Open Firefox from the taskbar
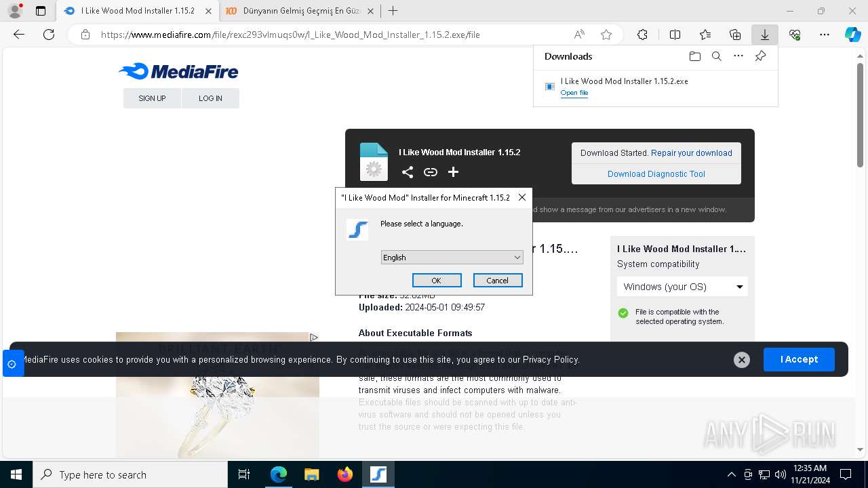868x488 pixels. (345, 474)
